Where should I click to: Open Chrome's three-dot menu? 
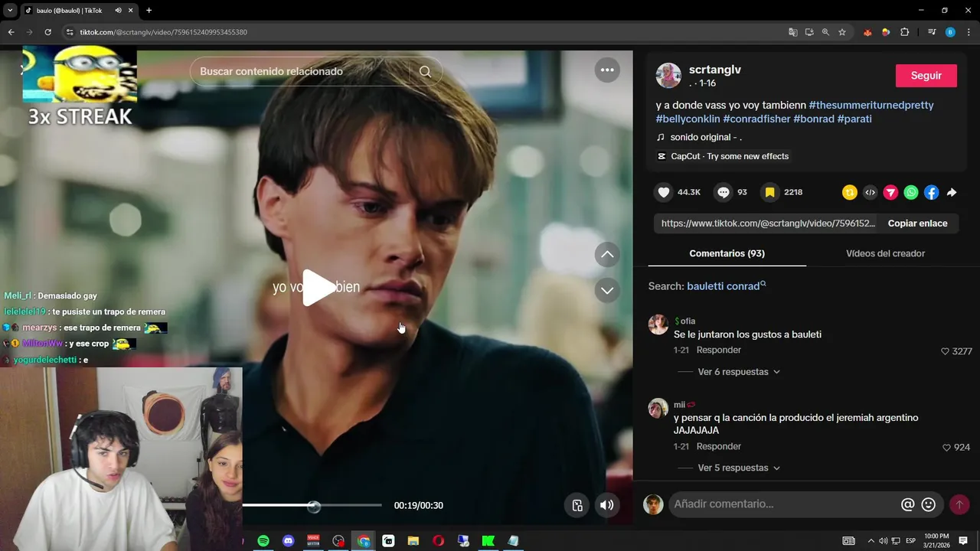click(969, 32)
